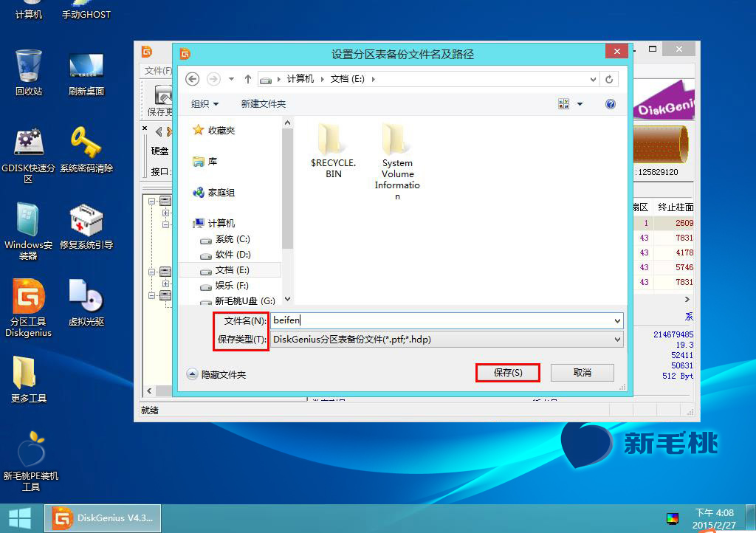756x533 pixels.
Task: Click 计算机 in the address bar path
Action: pyautogui.click(x=300, y=78)
